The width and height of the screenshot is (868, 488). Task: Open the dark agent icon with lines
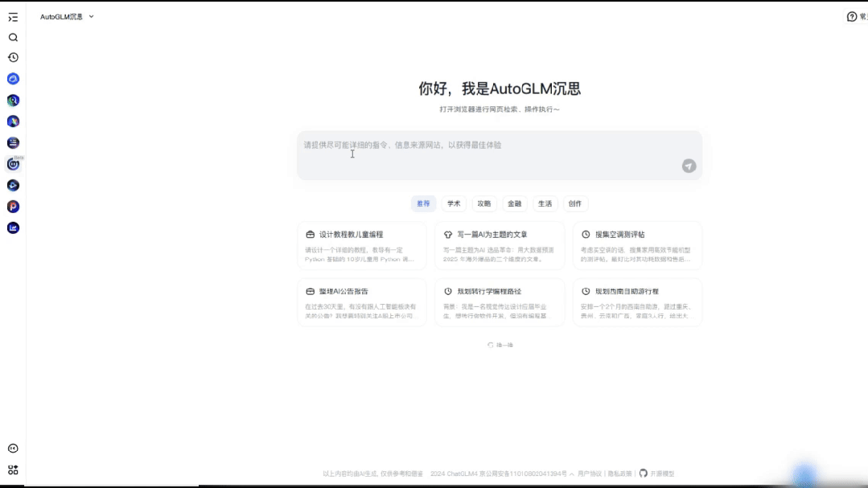[13, 143]
